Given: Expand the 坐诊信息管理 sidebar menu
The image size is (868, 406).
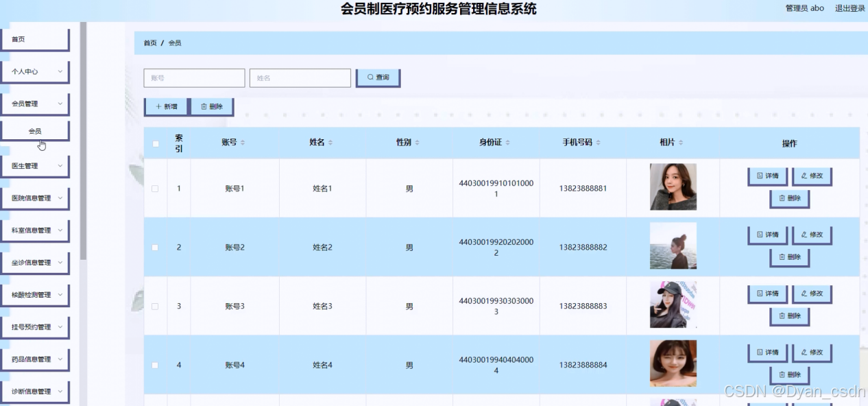Looking at the screenshot, I should pyautogui.click(x=35, y=263).
